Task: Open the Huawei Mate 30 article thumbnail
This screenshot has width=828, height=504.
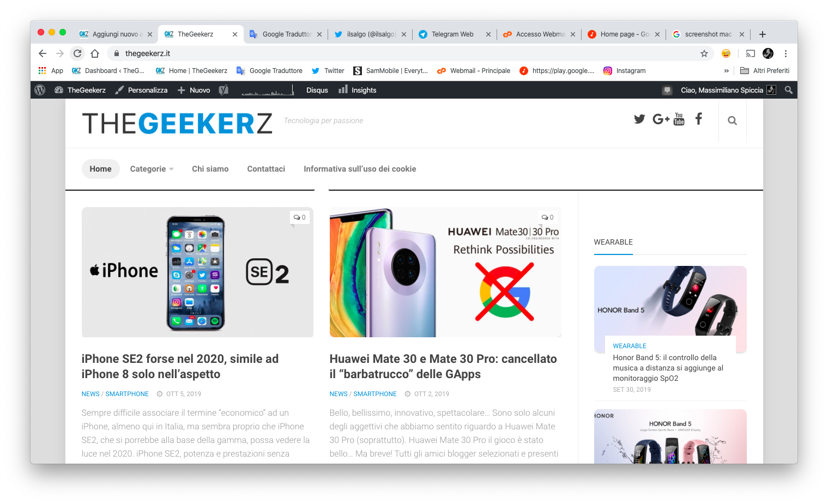Action: click(445, 272)
